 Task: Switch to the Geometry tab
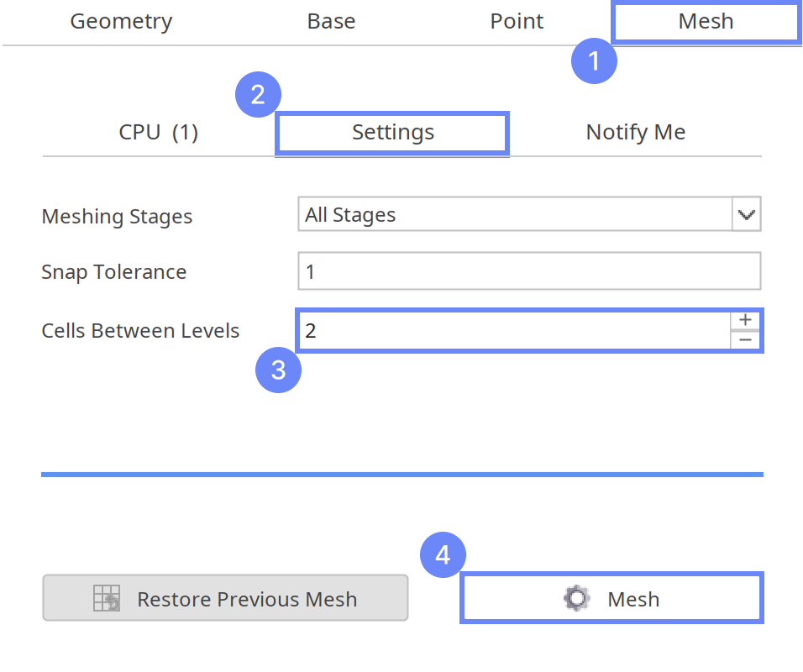pyautogui.click(x=121, y=22)
